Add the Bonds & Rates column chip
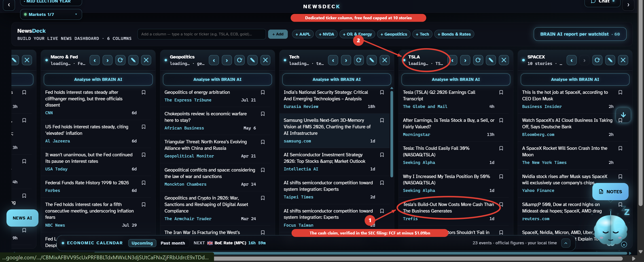Viewport: 644px width, 262px height. (454, 34)
